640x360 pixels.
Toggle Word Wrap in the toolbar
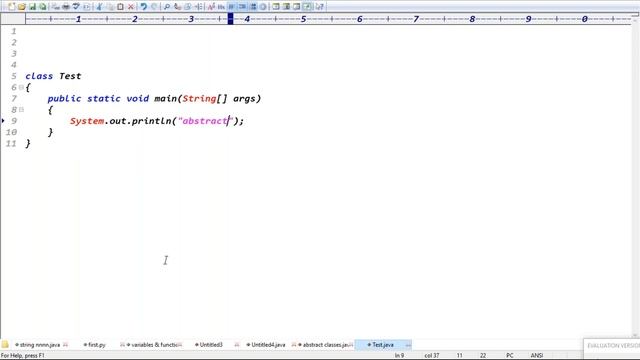pyautogui.click(x=232, y=7)
